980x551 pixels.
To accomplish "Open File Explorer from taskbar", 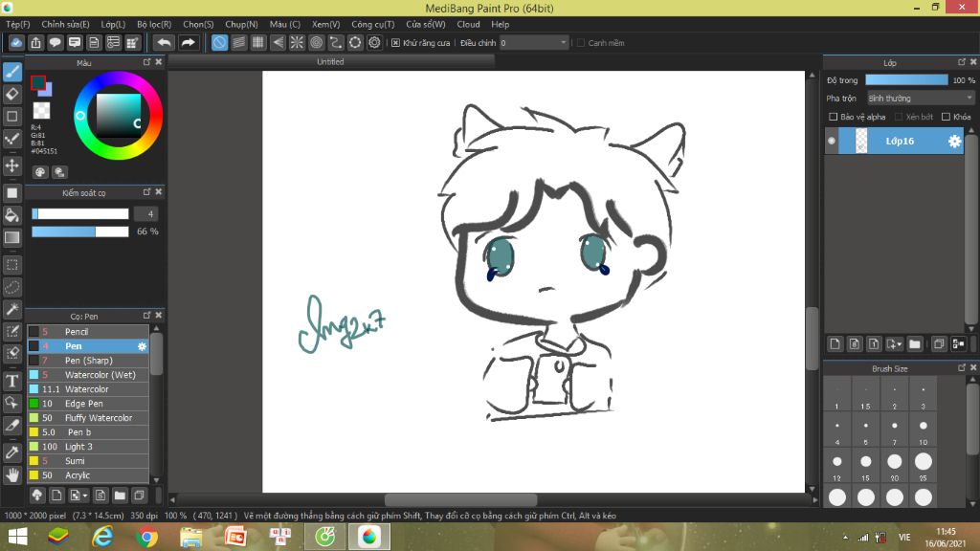I will pyautogui.click(x=191, y=537).
